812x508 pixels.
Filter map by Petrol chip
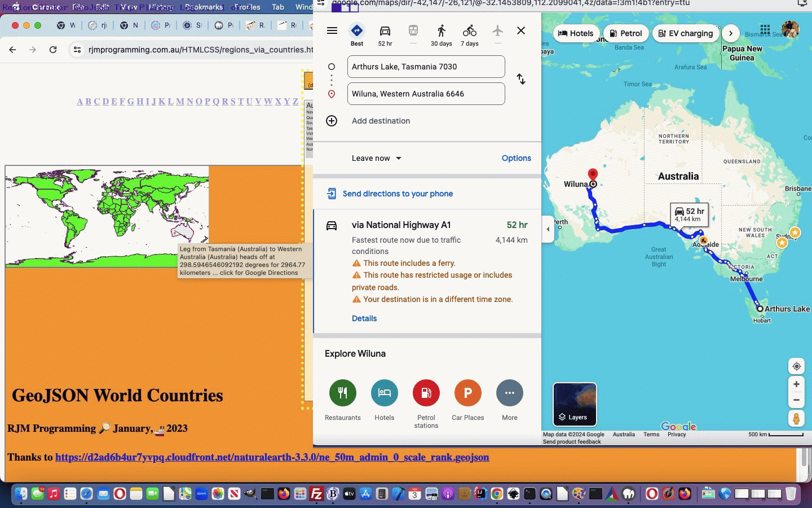(x=626, y=33)
